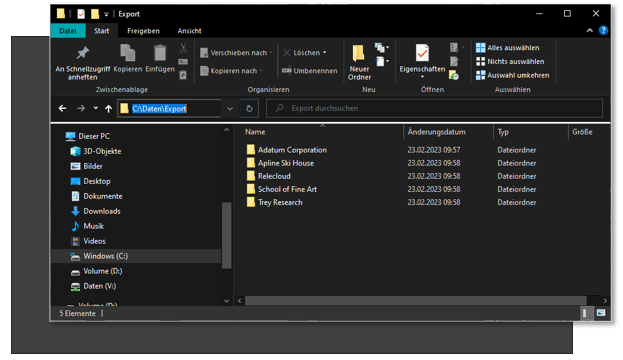Click title bar properties checkmark icon
The image size is (623, 360).
(x=81, y=14)
